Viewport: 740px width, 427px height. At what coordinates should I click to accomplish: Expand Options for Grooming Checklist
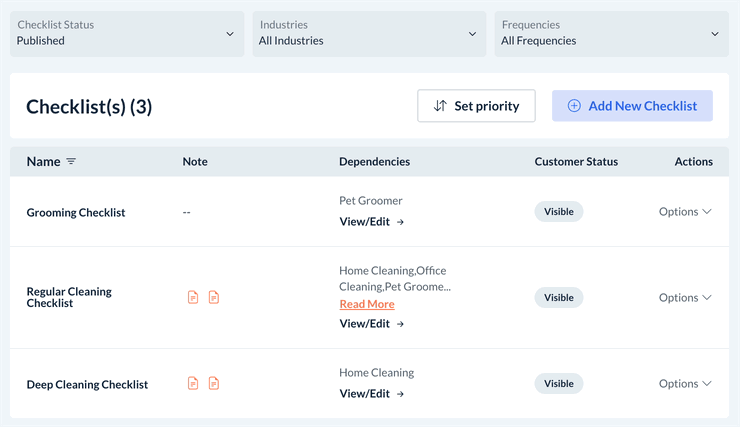tap(685, 212)
